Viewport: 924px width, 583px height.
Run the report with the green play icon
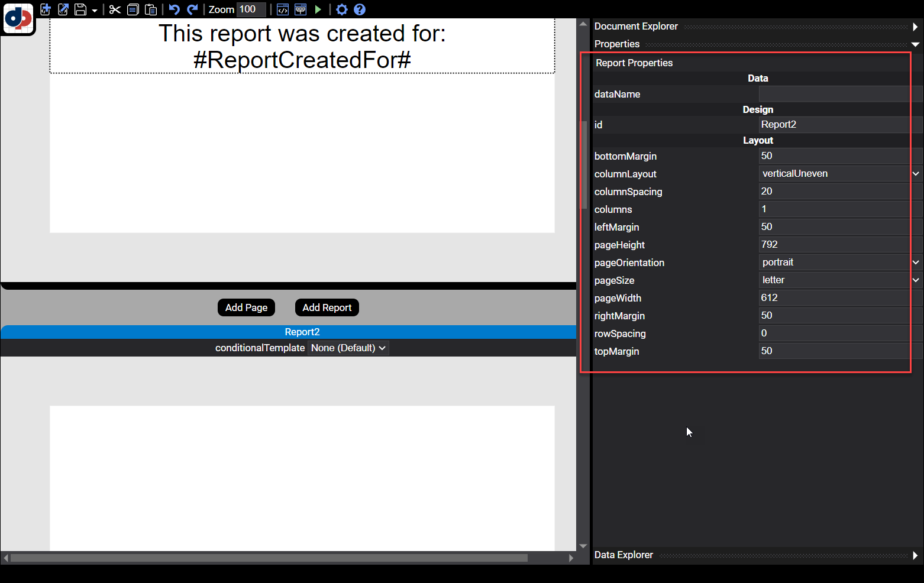(x=318, y=9)
